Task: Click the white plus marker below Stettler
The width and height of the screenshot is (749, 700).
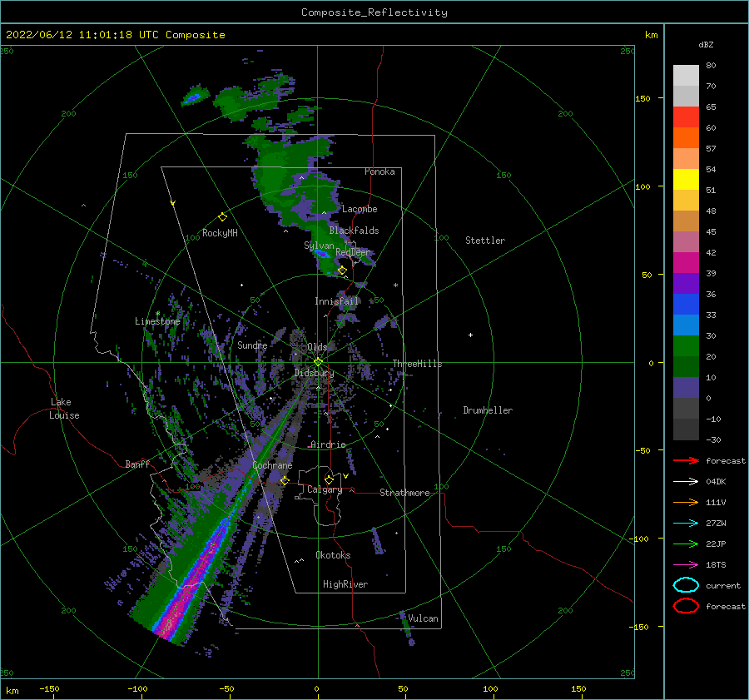Action: click(x=470, y=335)
